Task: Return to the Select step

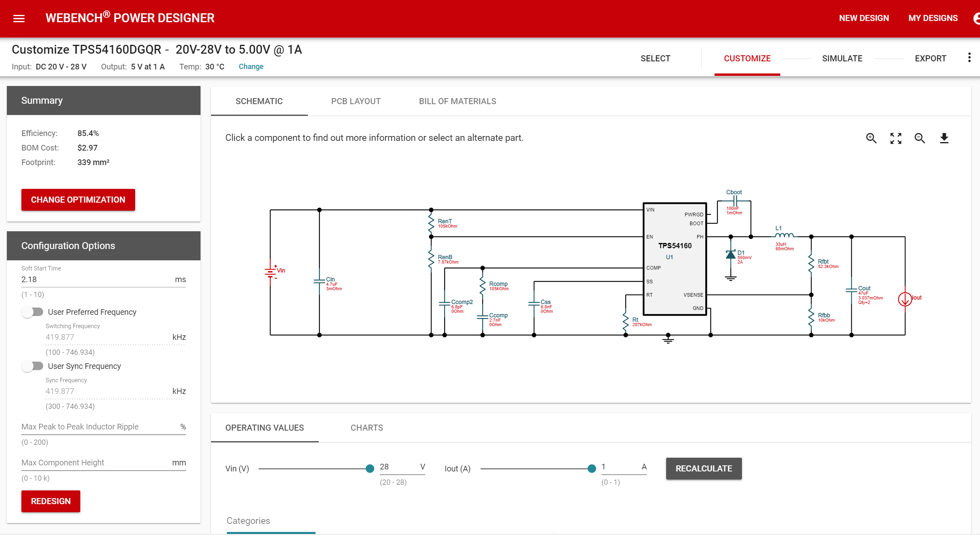Action: 655,59
